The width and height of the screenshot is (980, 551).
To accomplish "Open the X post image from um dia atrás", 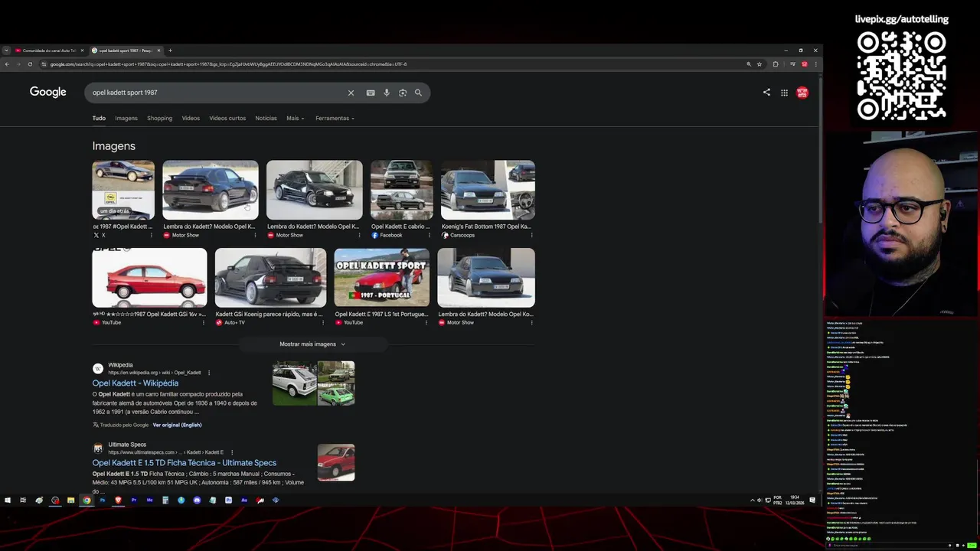I will [123, 190].
